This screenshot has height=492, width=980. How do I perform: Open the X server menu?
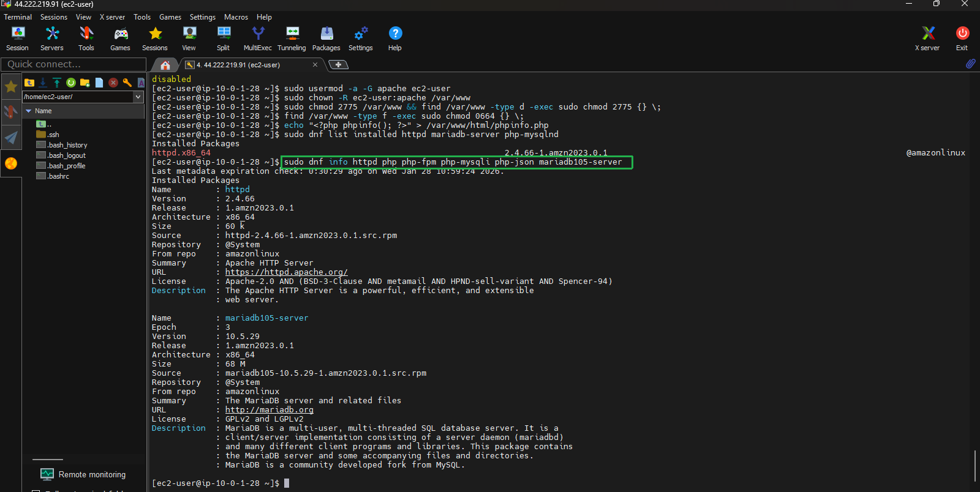pyautogui.click(x=112, y=17)
